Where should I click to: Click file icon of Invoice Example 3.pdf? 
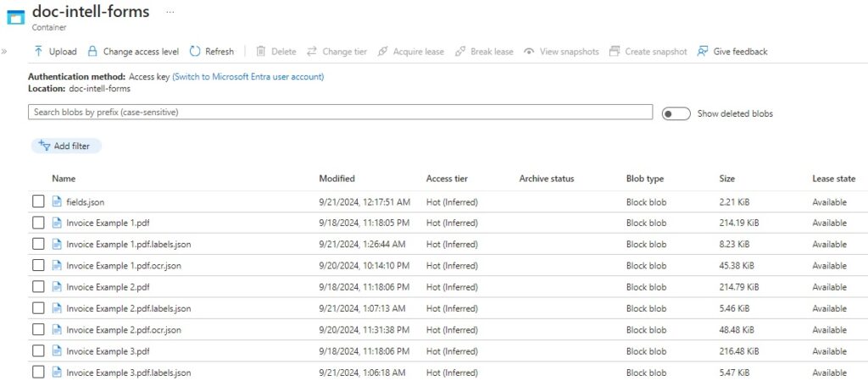(x=57, y=351)
